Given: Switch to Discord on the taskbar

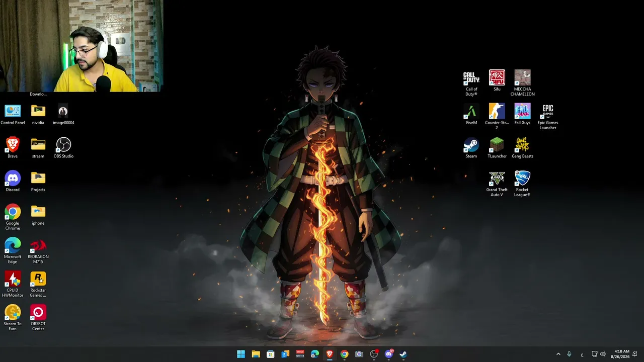Looking at the screenshot, I should point(388,354).
